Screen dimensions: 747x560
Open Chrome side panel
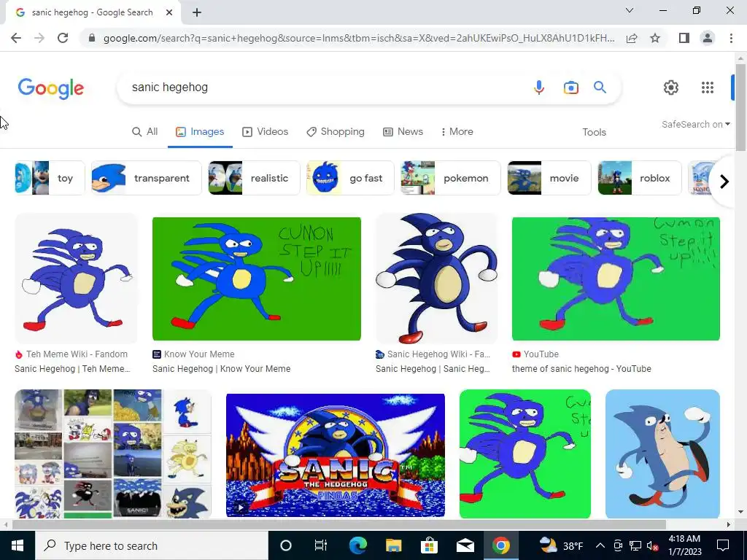pos(684,38)
